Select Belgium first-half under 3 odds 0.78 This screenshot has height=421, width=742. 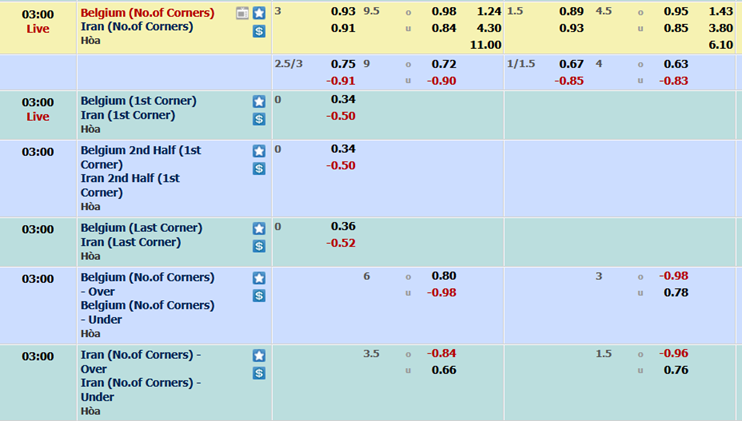676,293
